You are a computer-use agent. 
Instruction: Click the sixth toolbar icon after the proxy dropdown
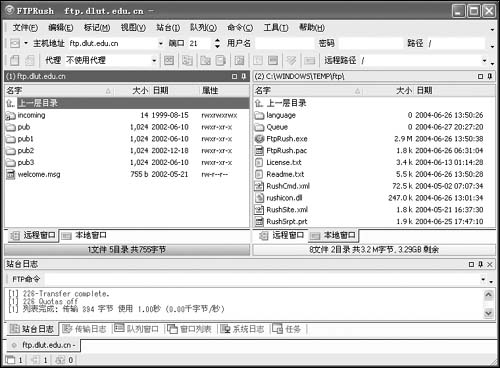pos(258,60)
